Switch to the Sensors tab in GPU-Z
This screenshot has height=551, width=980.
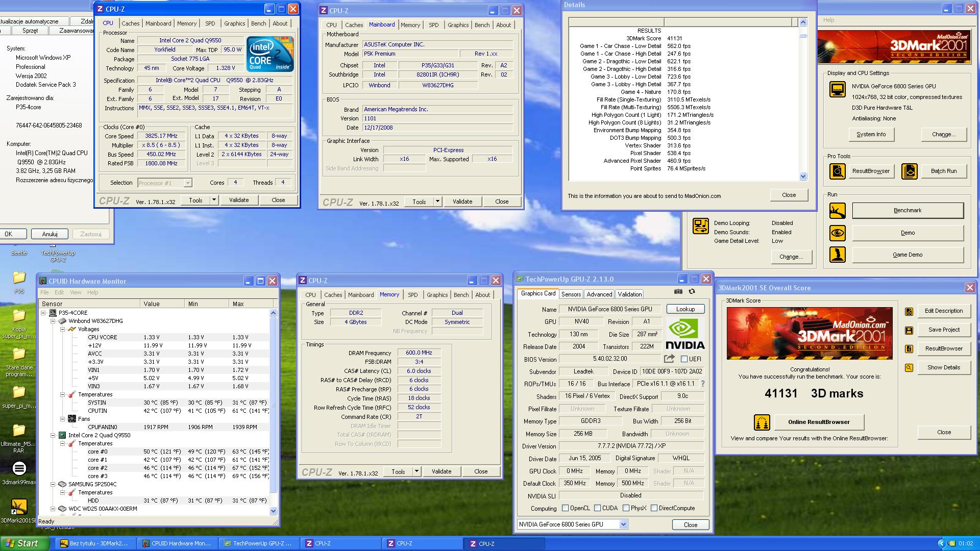tap(571, 294)
